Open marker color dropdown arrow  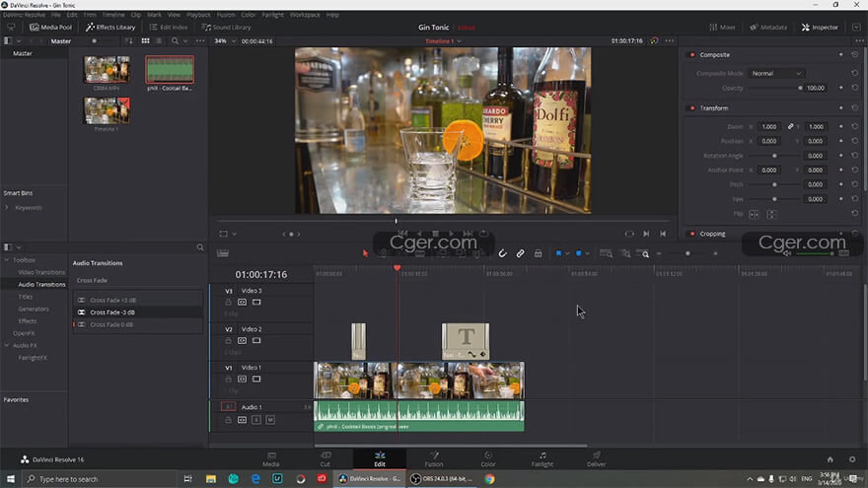tap(587, 253)
